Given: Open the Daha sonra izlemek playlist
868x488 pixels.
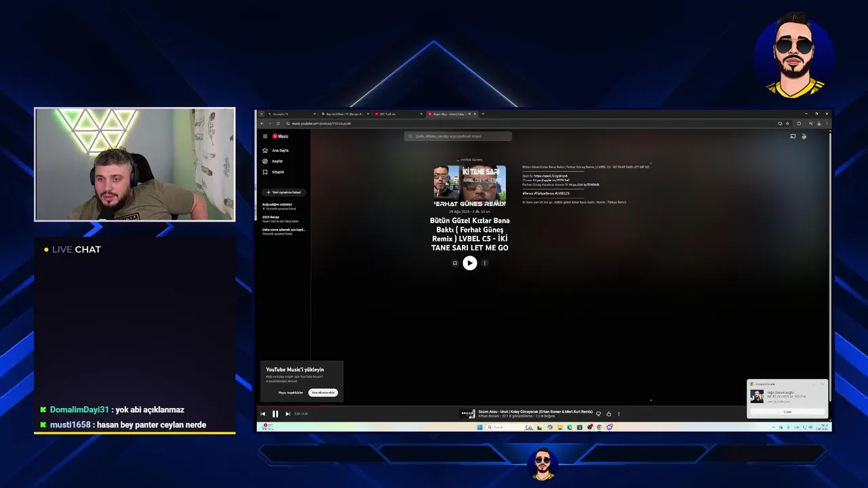Looking at the screenshot, I should tap(283, 231).
